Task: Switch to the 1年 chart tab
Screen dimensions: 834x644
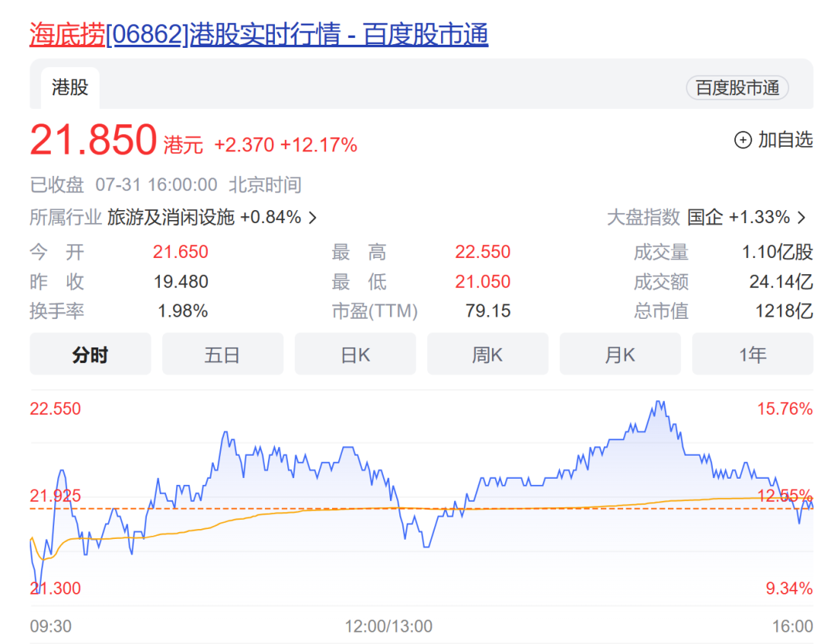Action: [753, 354]
